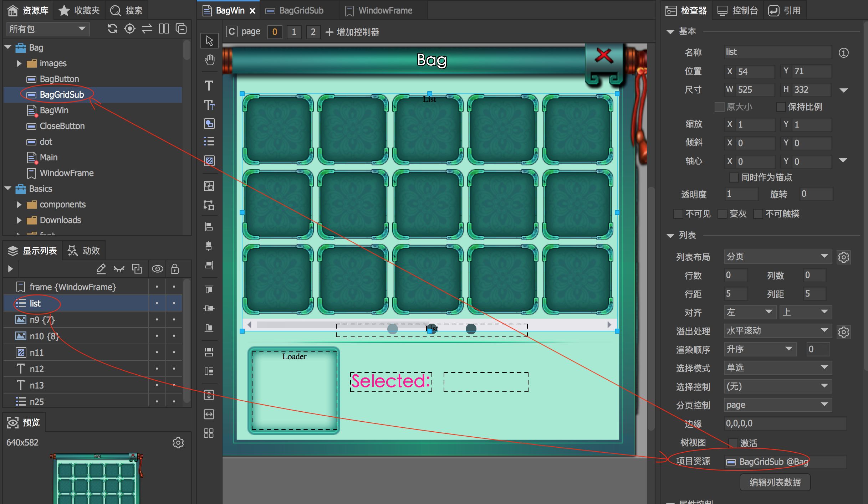The width and height of the screenshot is (868, 504).
Task: Open the 选择模式 dropdown
Action: coord(777,368)
